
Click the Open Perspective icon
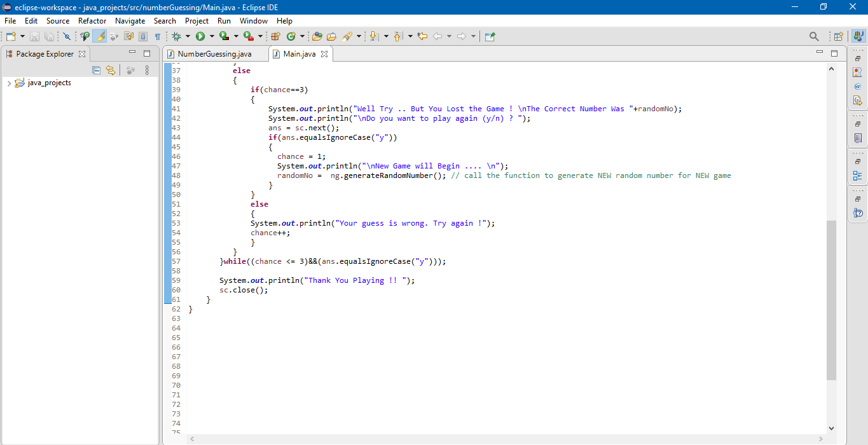coord(838,36)
